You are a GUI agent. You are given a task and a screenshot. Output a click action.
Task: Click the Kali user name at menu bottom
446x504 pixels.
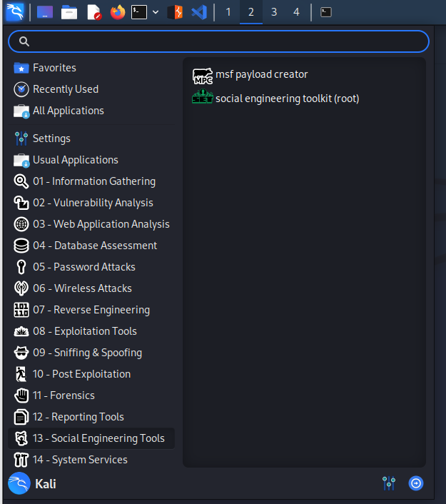tap(45, 483)
